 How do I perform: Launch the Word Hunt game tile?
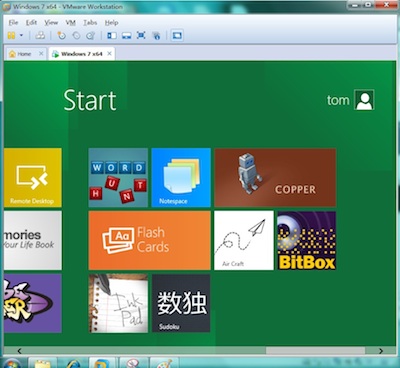coord(118,177)
